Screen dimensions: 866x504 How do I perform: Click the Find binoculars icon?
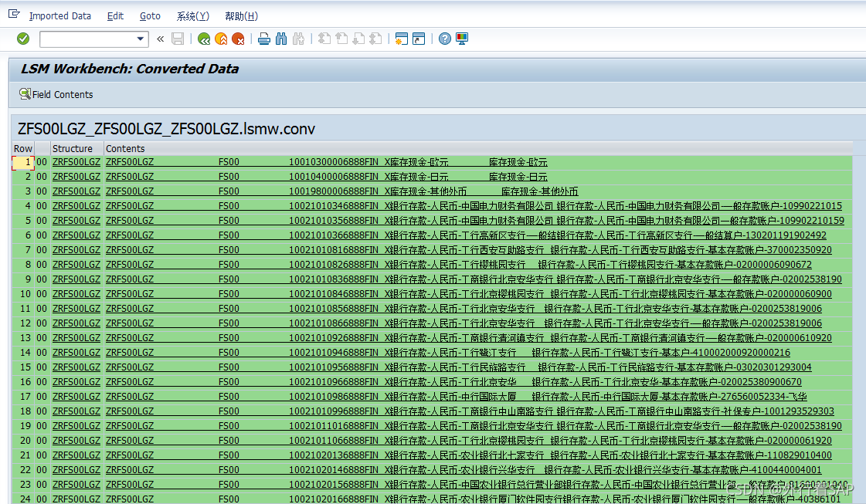click(281, 39)
